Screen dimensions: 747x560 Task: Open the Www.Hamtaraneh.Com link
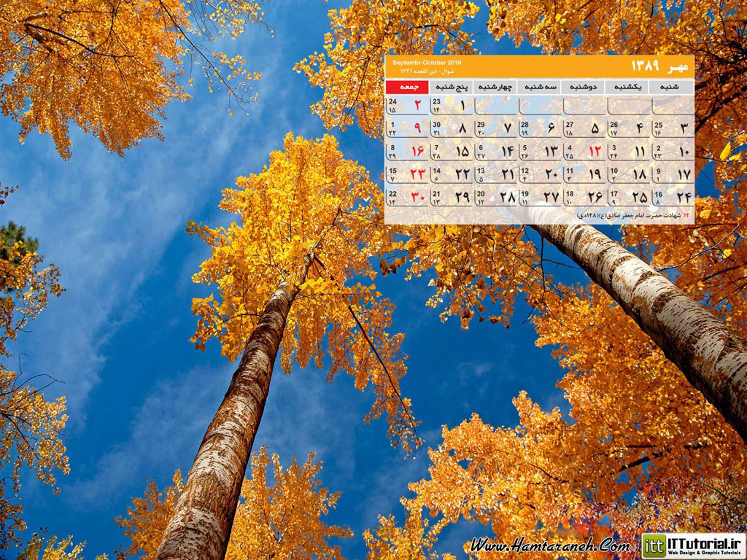click(x=549, y=545)
